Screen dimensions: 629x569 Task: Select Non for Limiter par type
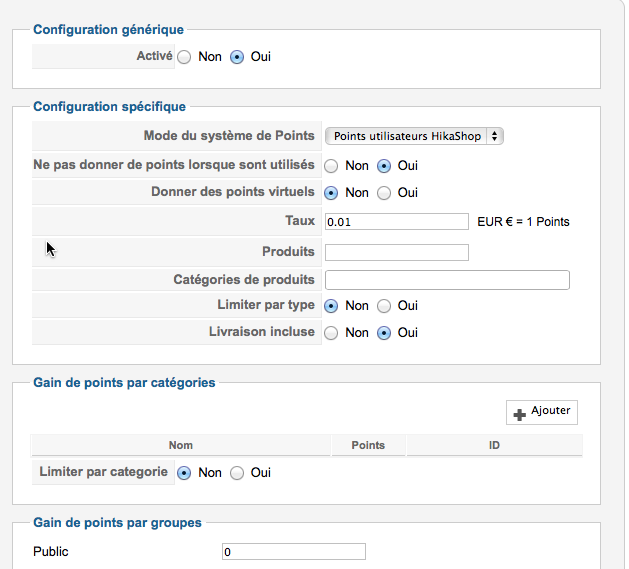coord(331,306)
